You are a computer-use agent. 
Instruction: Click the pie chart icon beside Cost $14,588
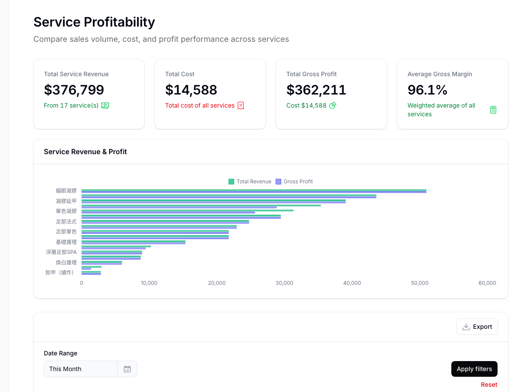coord(332,105)
